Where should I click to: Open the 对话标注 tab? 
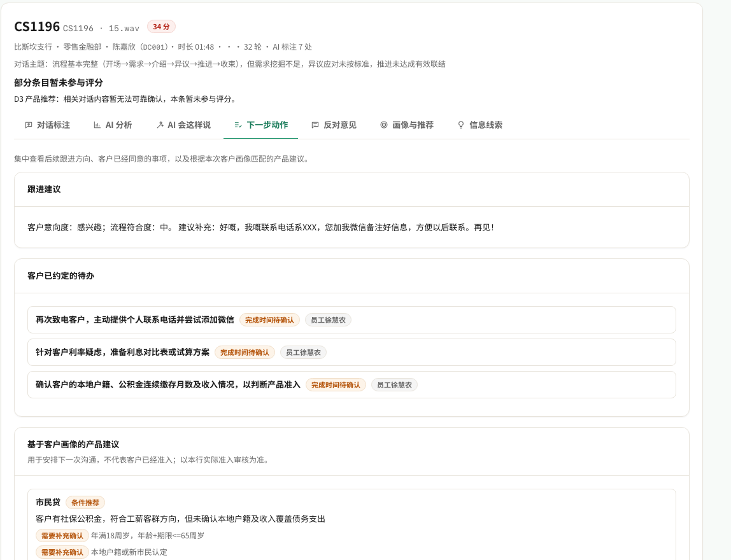click(x=47, y=125)
